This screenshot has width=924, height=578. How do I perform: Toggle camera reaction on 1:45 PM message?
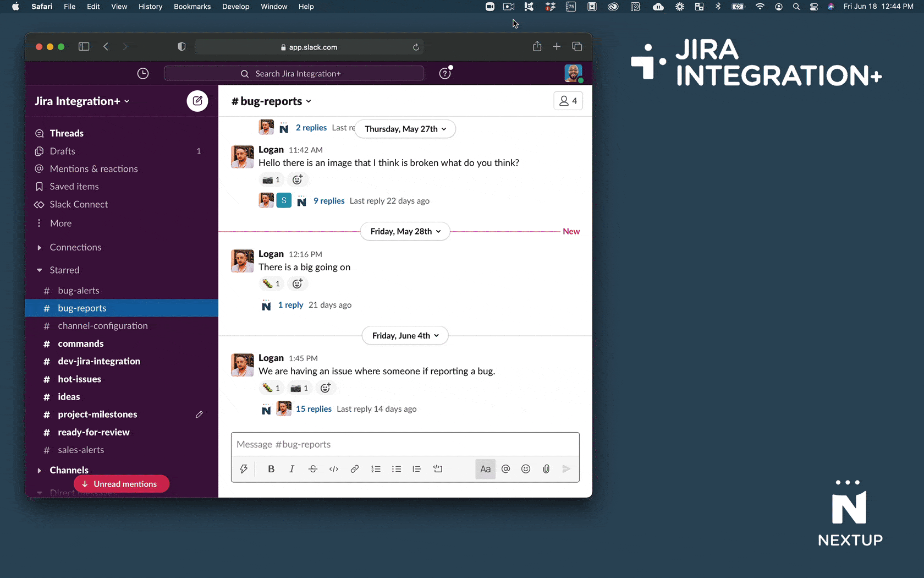tap(300, 388)
